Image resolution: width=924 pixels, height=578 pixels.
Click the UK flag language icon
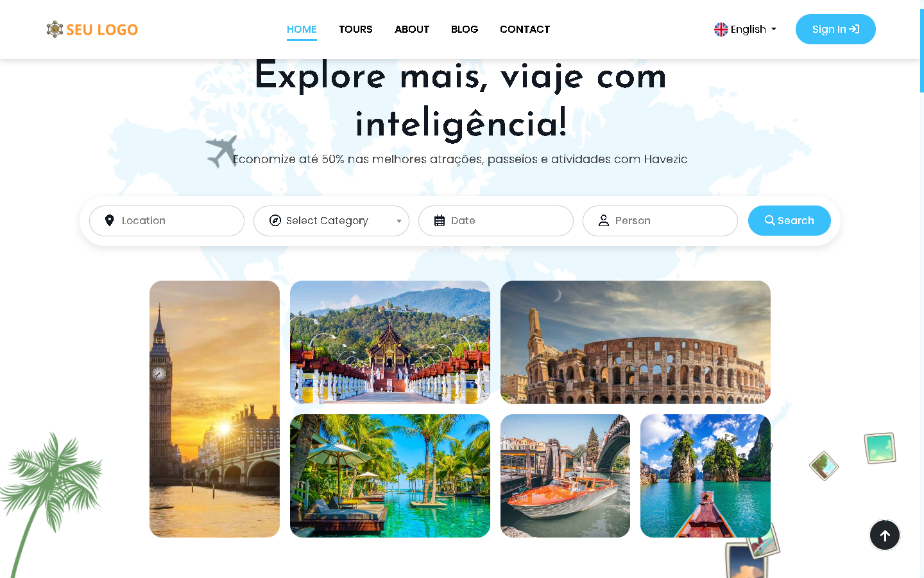pos(721,30)
